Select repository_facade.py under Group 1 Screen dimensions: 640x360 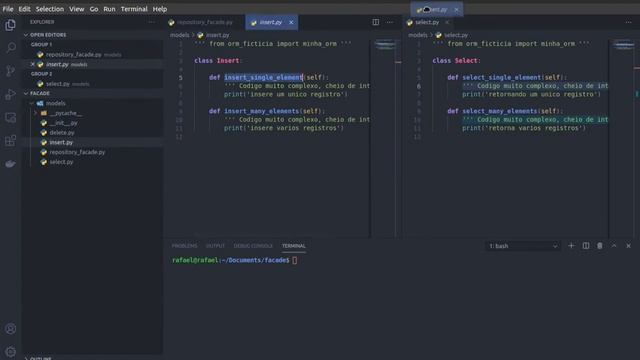click(73, 54)
